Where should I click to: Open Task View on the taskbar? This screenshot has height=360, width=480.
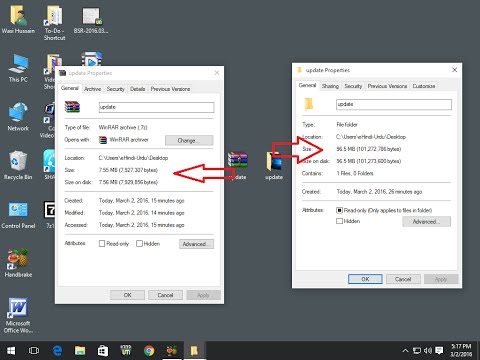(34, 351)
